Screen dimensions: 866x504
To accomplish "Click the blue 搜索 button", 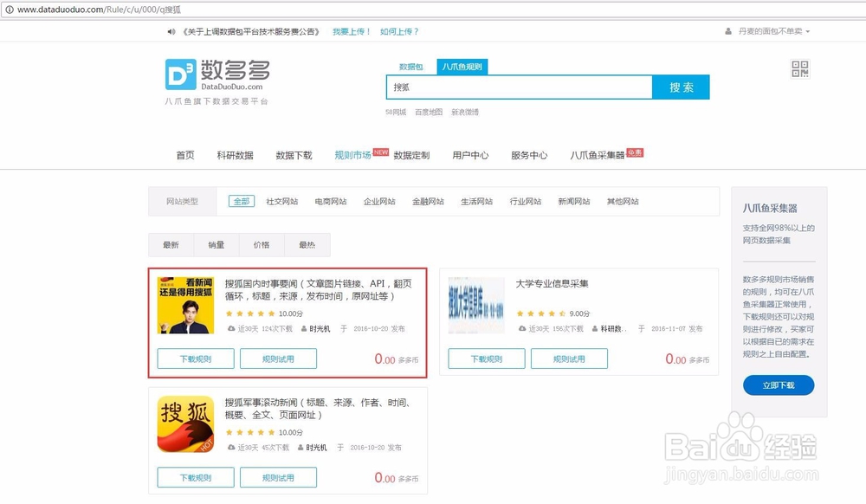I will click(681, 87).
